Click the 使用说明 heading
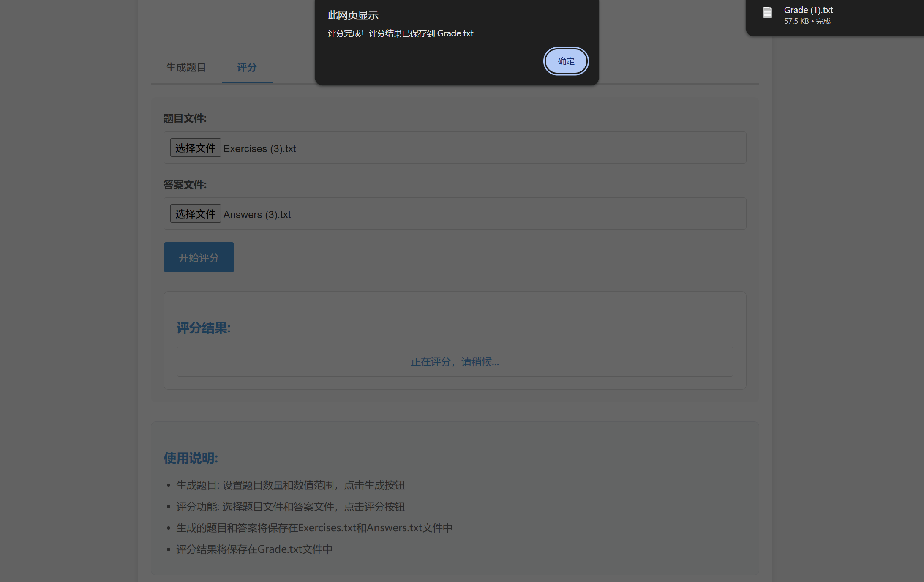The image size is (924, 582). [x=191, y=458]
